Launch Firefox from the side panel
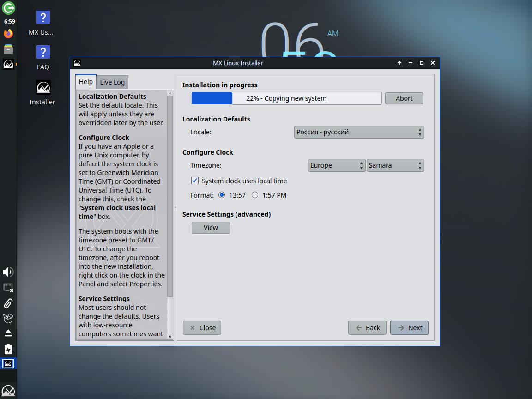The image size is (532, 399). [x=8, y=34]
